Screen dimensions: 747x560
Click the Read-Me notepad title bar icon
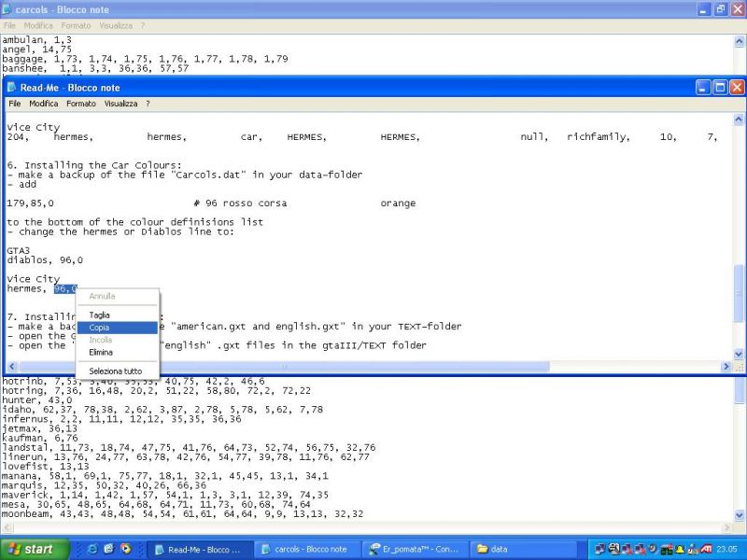12,87
